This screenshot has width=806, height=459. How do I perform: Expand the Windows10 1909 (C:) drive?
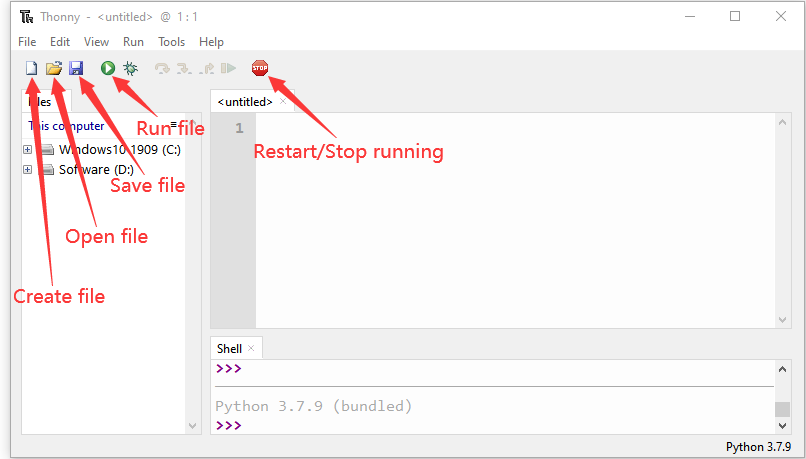28,150
